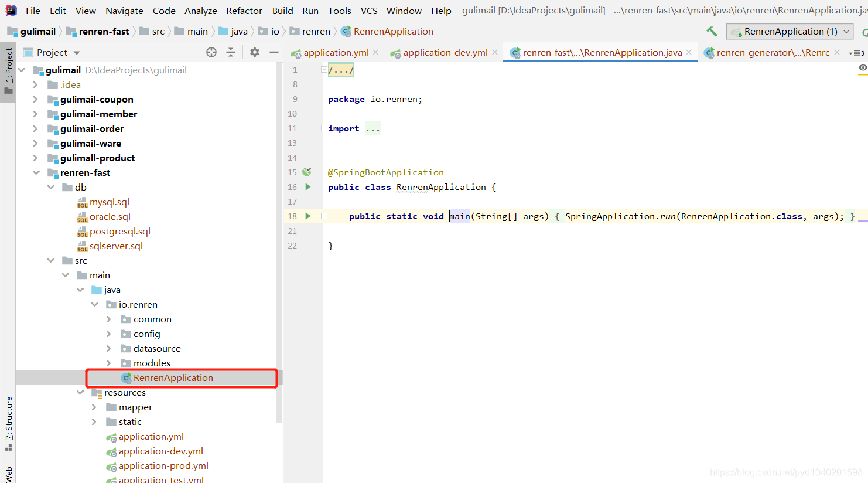
Task: Expand the gulimail-order module
Action: pyautogui.click(x=36, y=128)
